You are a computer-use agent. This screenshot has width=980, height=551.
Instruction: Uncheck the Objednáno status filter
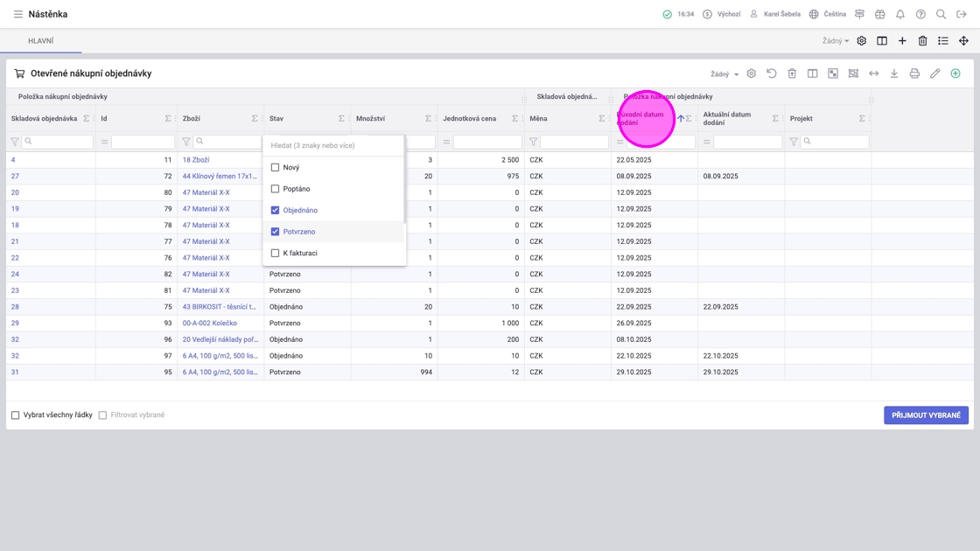click(275, 210)
